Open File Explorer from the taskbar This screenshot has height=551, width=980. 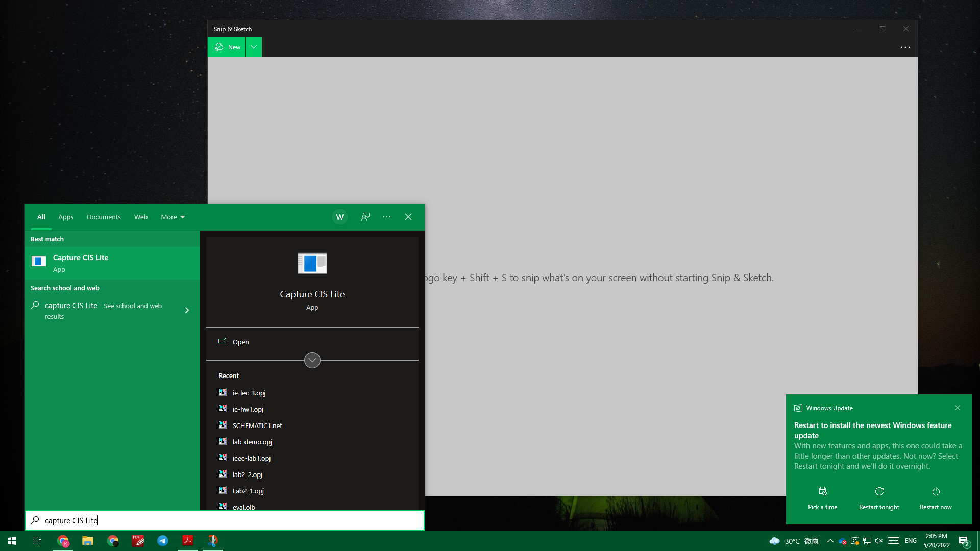88,541
